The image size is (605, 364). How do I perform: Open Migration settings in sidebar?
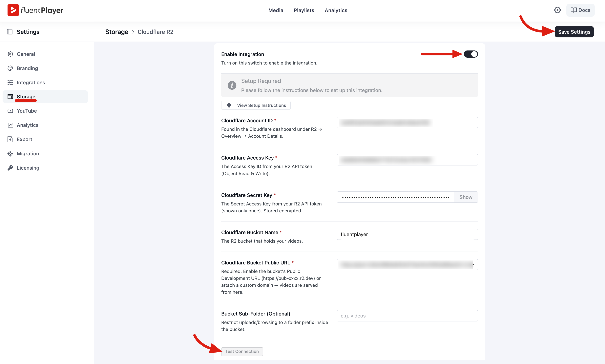45,154
